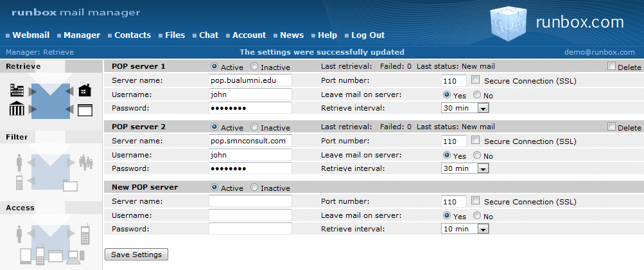Viewport: 644px width, 270px height.
Task: Set POP server 1 to Inactive
Action: [x=254, y=66]
